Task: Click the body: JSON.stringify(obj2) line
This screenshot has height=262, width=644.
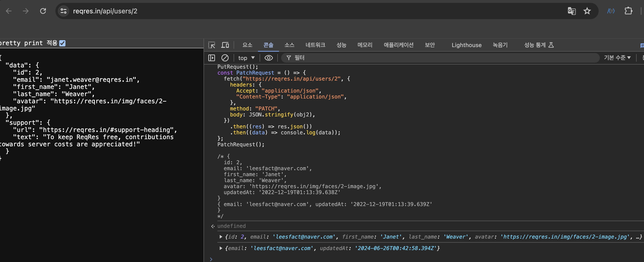Action: point(273,115)
